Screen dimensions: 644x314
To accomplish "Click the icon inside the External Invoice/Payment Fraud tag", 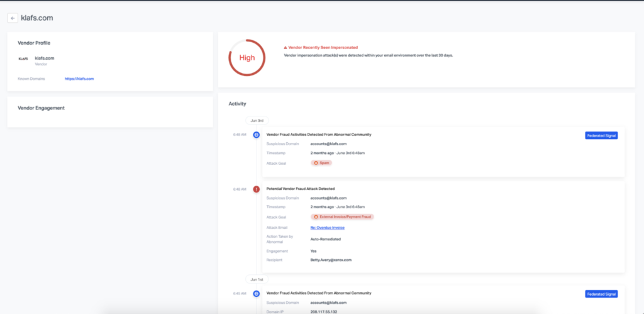I will [316, 216].
